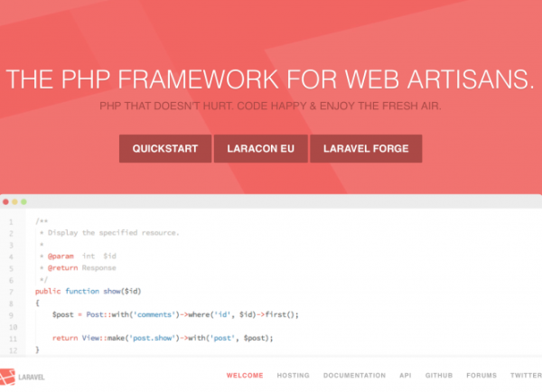Follow the TWITTER navigation link
The image size is (542, 392).
point(525,375)
